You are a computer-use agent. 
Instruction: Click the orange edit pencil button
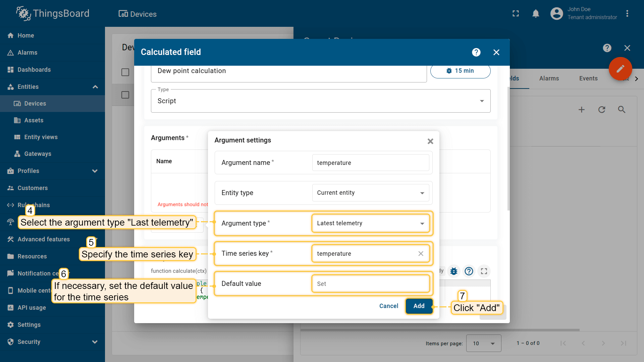[x=620, y=69]
